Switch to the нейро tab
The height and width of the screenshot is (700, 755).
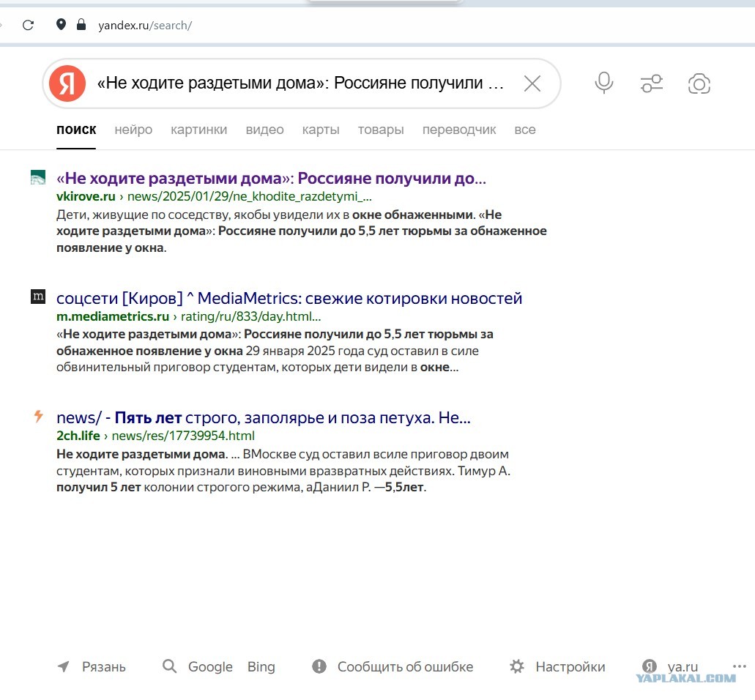tap(133, 130)
